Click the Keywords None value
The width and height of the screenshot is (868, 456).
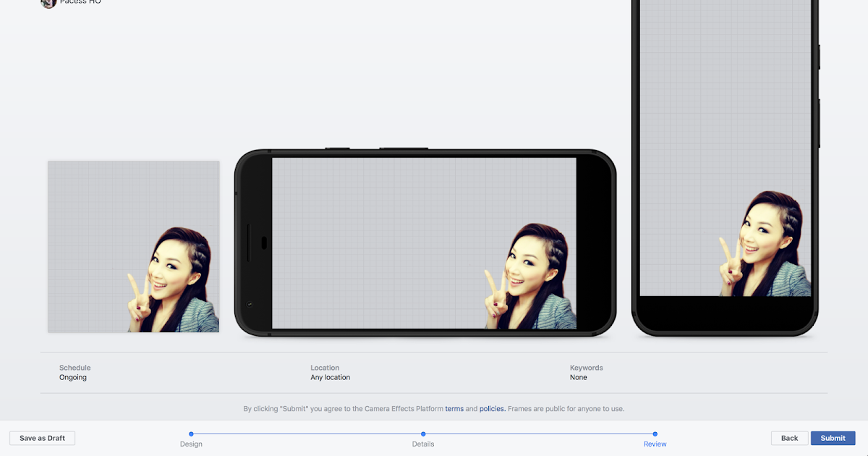tap(578, 377)
